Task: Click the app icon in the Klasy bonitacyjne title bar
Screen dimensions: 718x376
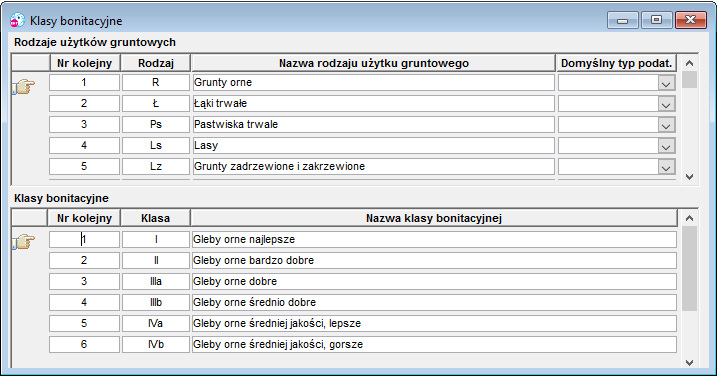Action: tap(17, 21)
